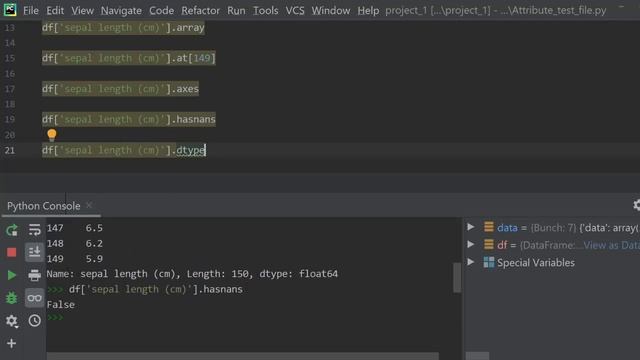Image resolution: width=640 pixels, height=360 pixels.
Task: Add a new console with plus icon
Action: [11, 343]
